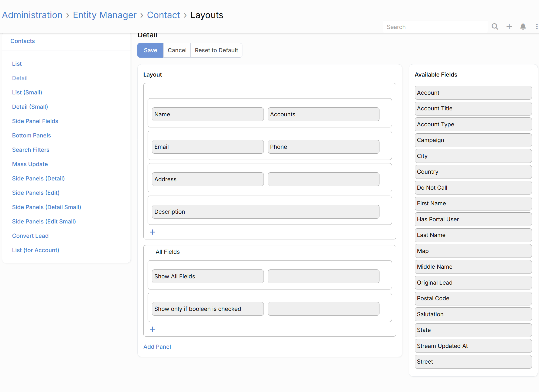Save the Detail layout
This screenshot has height=392, width=539.
point(150,50)
